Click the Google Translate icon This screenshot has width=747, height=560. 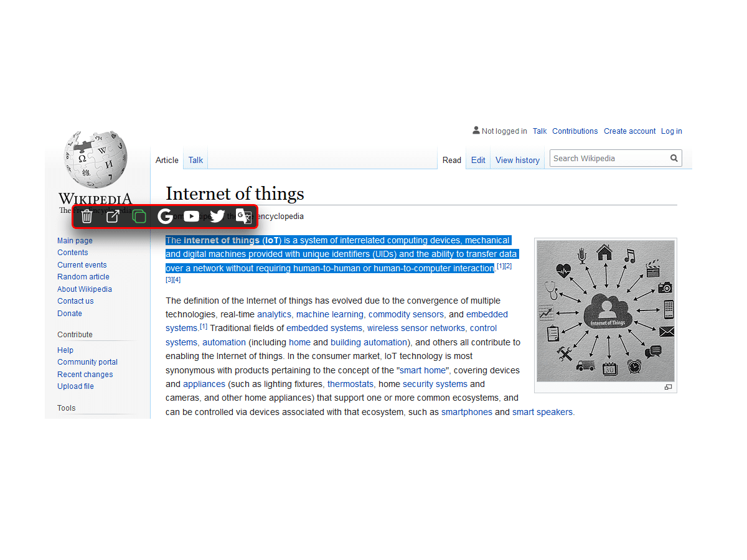(x=243, y=217)
